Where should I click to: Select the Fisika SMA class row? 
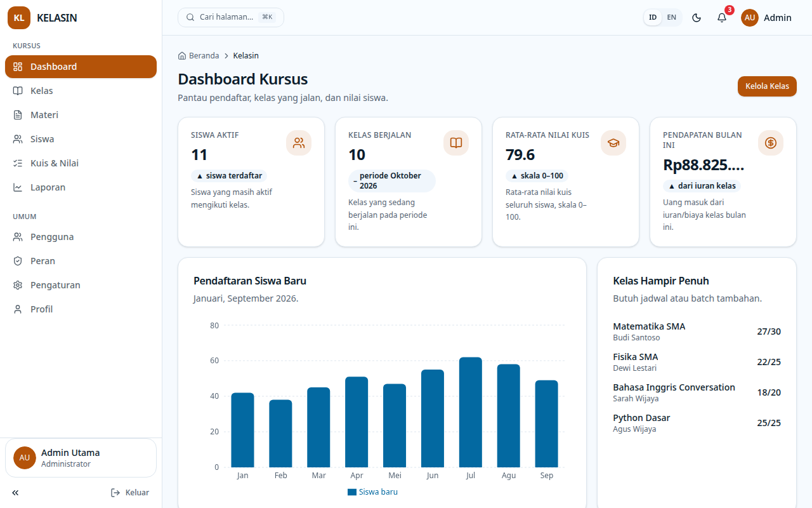point(697,362)
